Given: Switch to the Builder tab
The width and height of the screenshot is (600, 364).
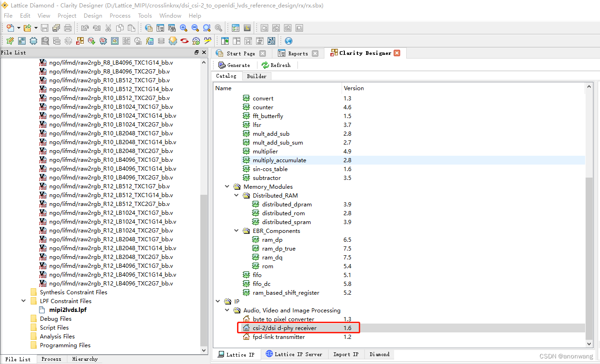Looking at the screenshot, I should pos(257,76).
